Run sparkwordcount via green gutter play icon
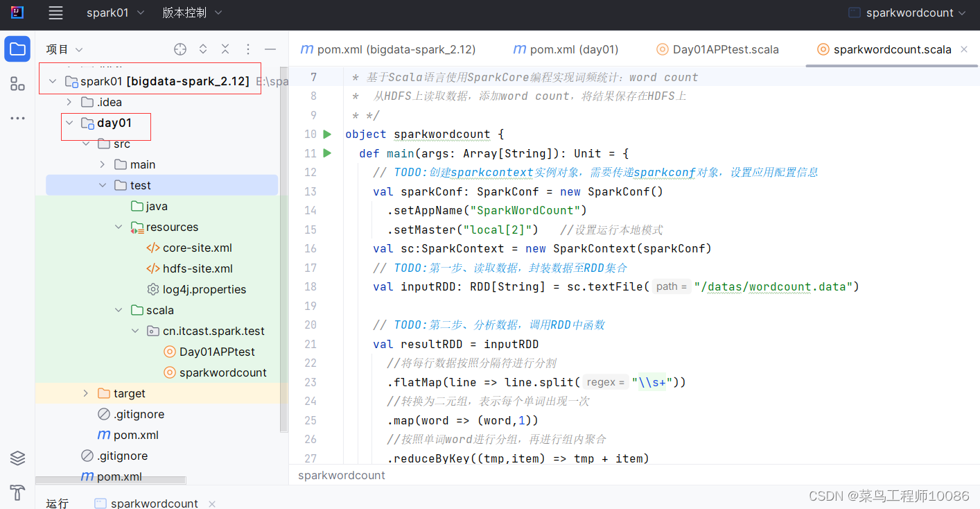Screen dimensions: 980x509 pyautogui.click(x=326, y=134)
